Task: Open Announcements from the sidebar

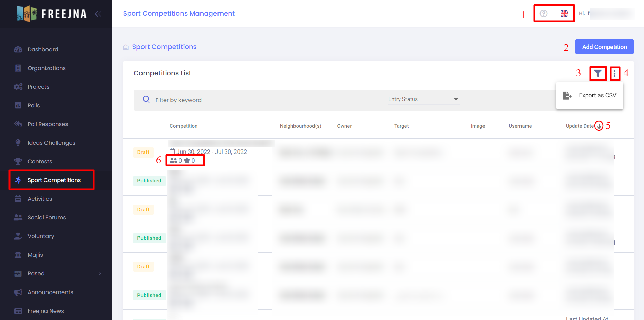Action: (x=50, y=292)
